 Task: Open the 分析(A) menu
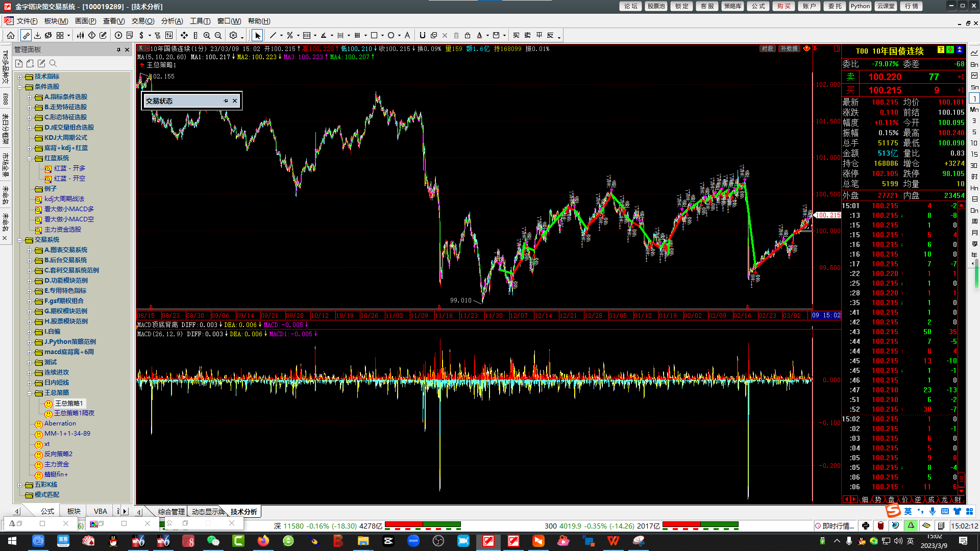pyautogui.click(x=172, y=21)
